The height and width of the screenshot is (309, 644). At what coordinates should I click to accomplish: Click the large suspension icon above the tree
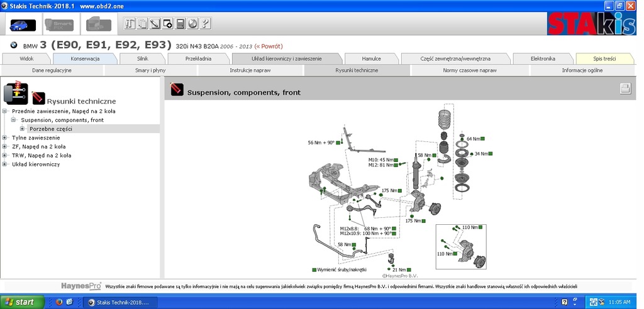tap(16, 93)
